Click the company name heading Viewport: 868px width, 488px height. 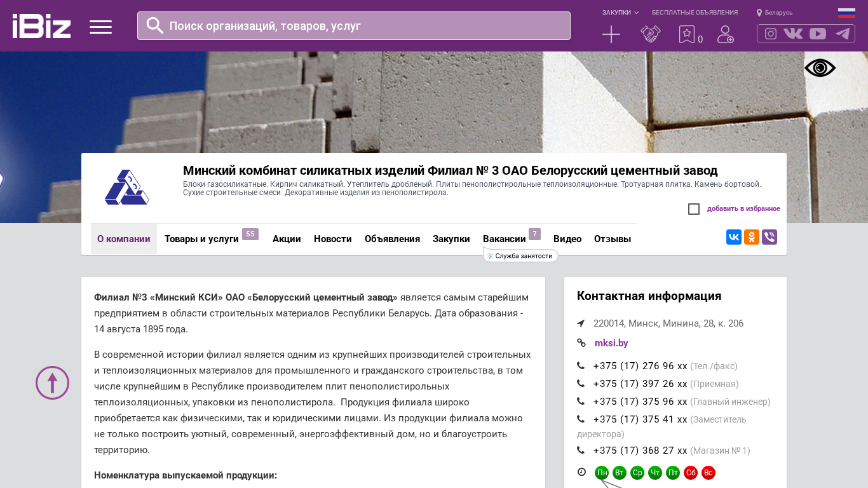coord(451,170)
